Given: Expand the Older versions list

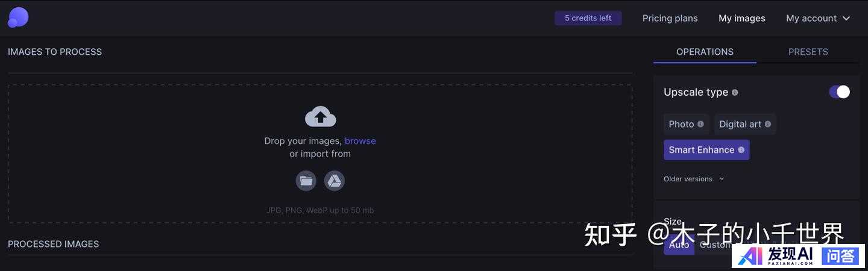Looking at the screenshot, I should click(694, 179).
